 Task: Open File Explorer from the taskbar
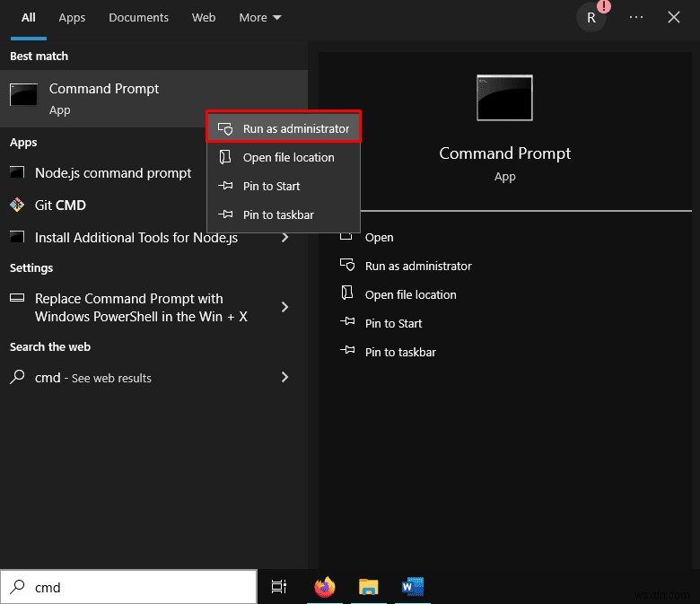coord(368,587)
